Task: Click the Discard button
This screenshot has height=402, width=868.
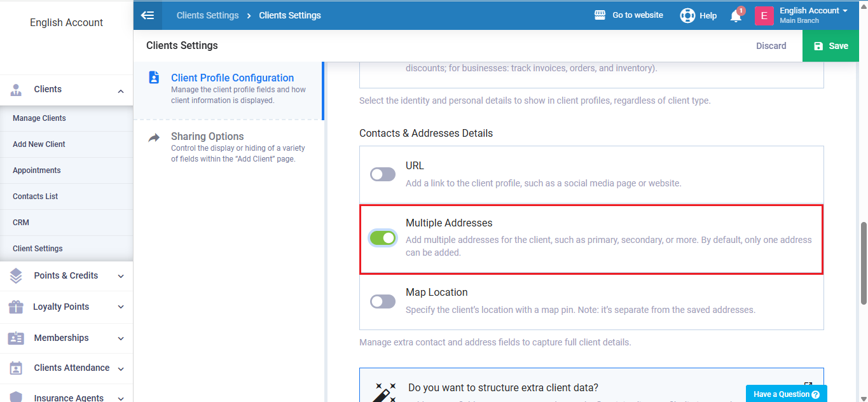Action: pyautogui.click(x=771, y=46)
